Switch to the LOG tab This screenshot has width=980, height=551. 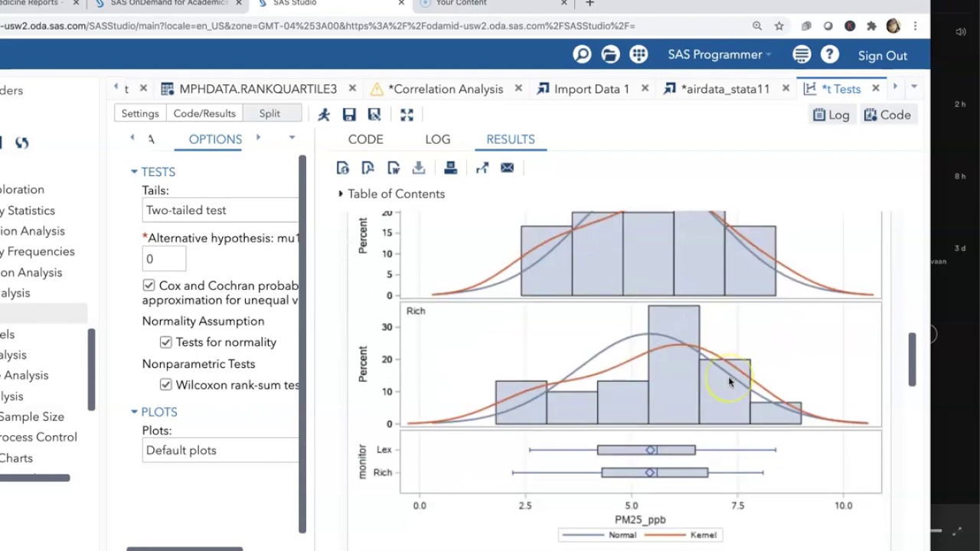click(438, 139)
